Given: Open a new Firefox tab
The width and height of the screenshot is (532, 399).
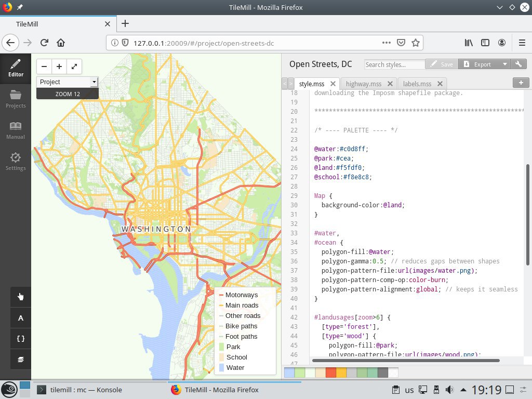Looking at the screenshot, I should [x=125, y=23].
